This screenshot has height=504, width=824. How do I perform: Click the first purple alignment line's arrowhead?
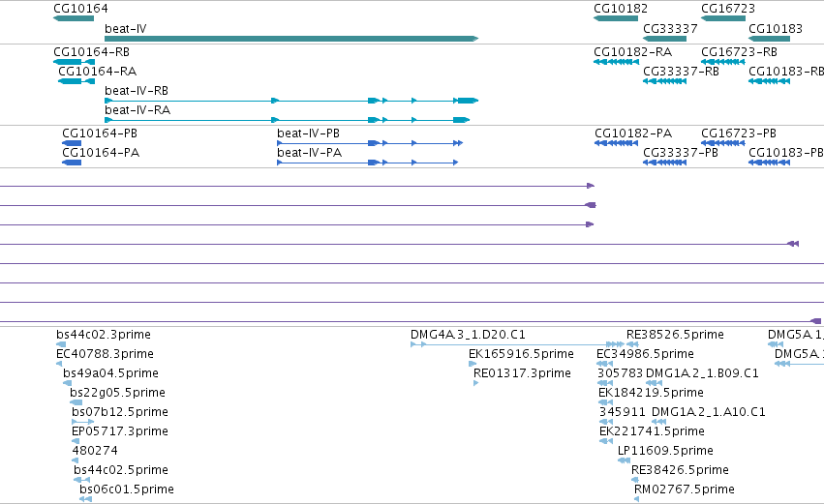[590, 186]
